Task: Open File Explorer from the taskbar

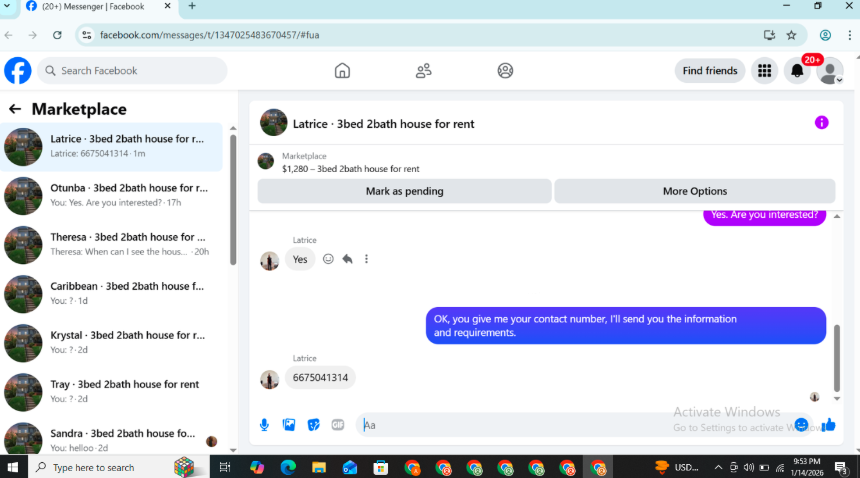Action: pos(319,467)
